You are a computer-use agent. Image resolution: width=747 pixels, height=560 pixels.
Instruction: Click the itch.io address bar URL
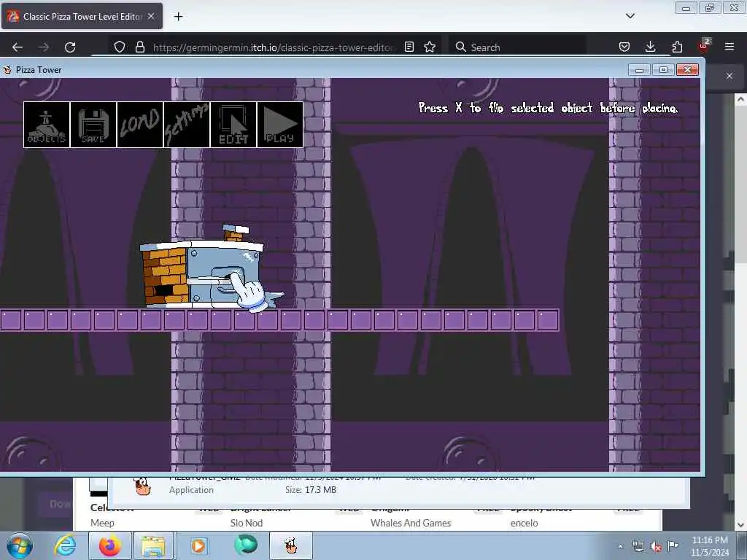point(273,47)
